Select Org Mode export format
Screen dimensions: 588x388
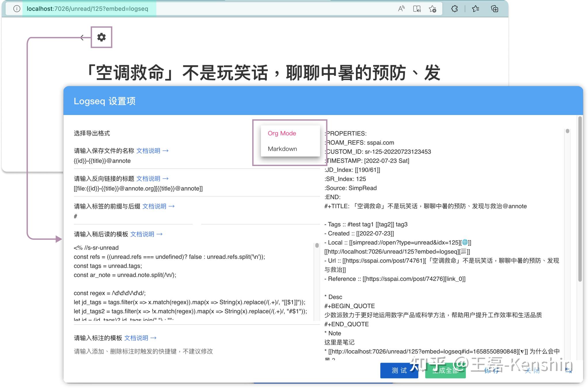pyautogui.click(x=282, y=133)
